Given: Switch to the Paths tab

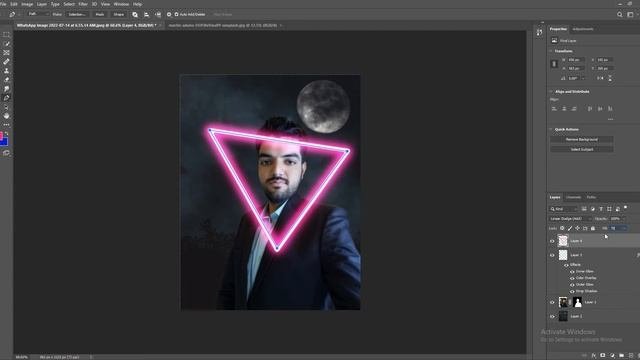Looking at the screenshot, I should [591, 198].
